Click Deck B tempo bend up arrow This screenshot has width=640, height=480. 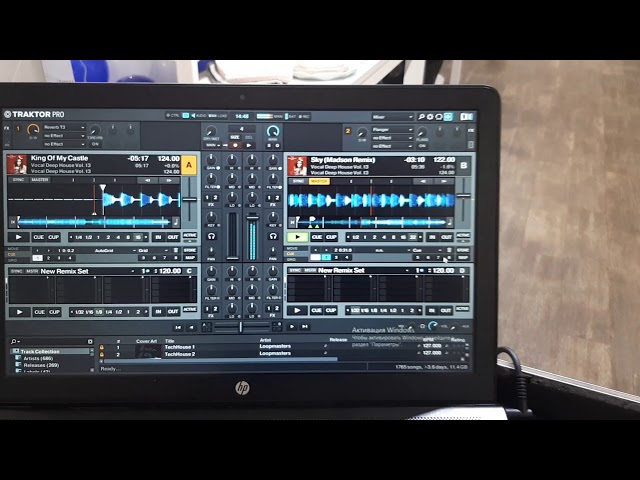(444, 181)
